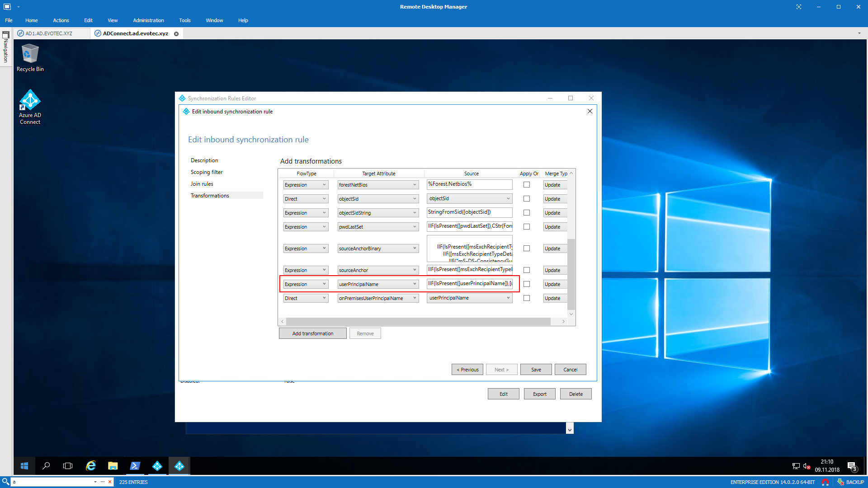Image resolution: width=868 pixels, height=488 pixels.
Task: Expand sourceAnchor target attribute dropdown
Action: 415,270
